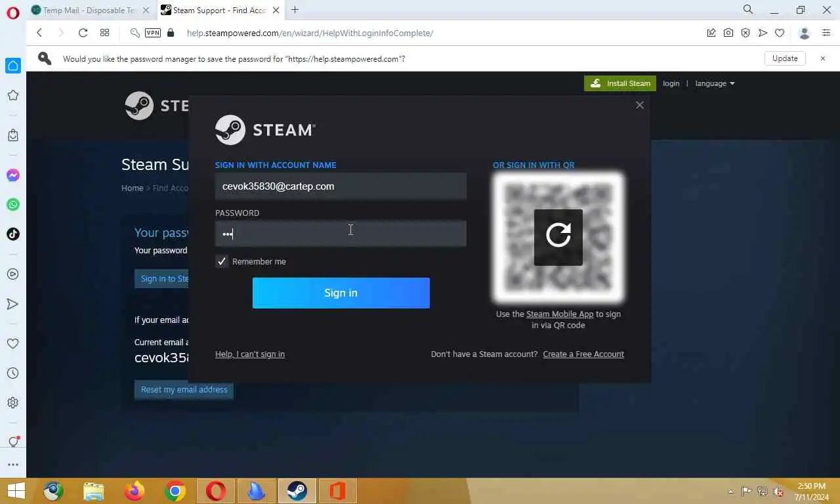Show hidden tray icons arrow

click(x=730, y=492)
